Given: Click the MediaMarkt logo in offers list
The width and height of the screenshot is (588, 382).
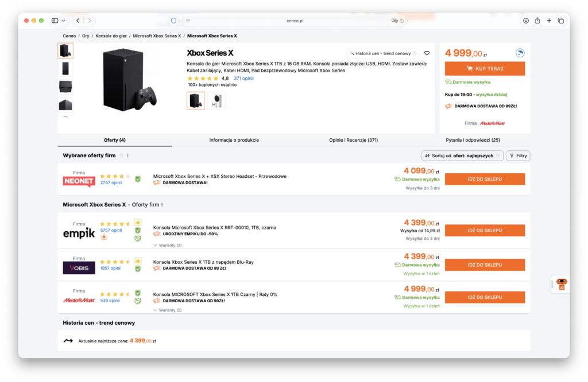Looking at the screenshot, I should [x=79, y=300].
